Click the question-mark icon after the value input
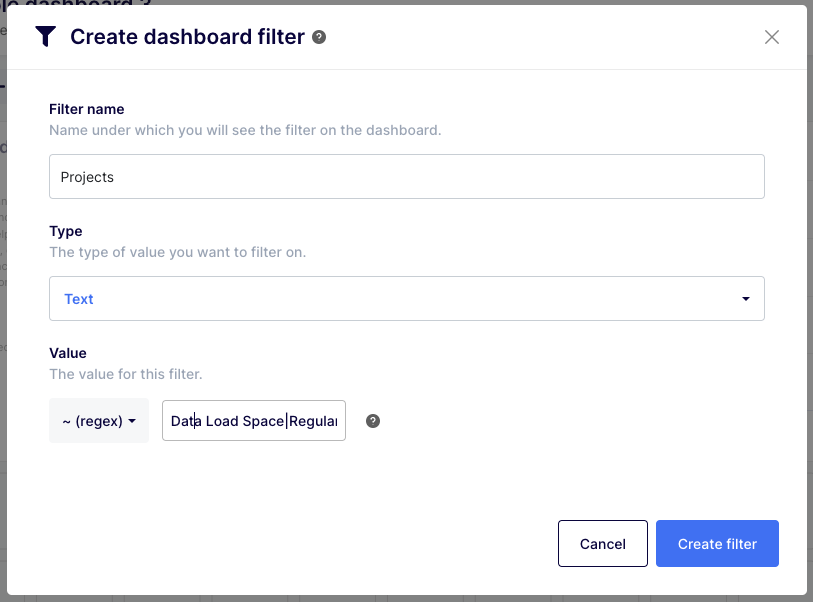The image size is (813, 602). (x=372, y=421)
